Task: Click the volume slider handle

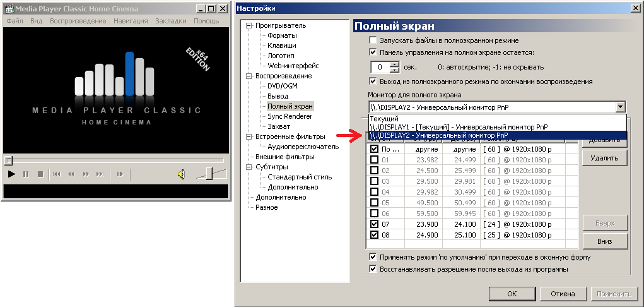Action: click(209, 174)
